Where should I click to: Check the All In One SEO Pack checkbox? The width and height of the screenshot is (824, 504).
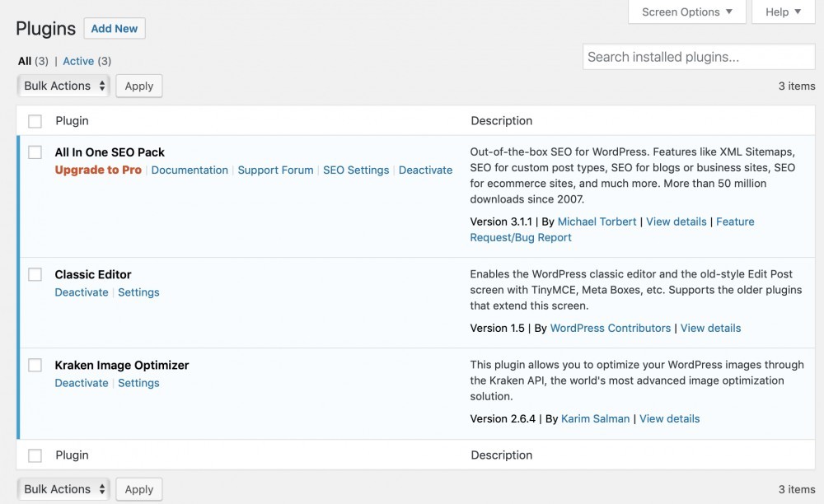pyautogui.click(x=35, y=152)
